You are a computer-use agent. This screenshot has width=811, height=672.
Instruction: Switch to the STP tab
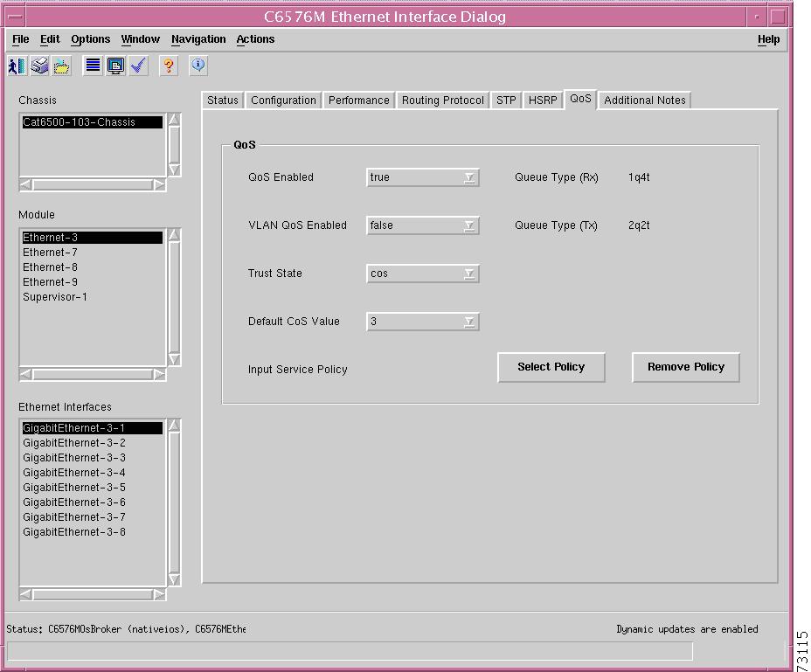click(506, 100)
